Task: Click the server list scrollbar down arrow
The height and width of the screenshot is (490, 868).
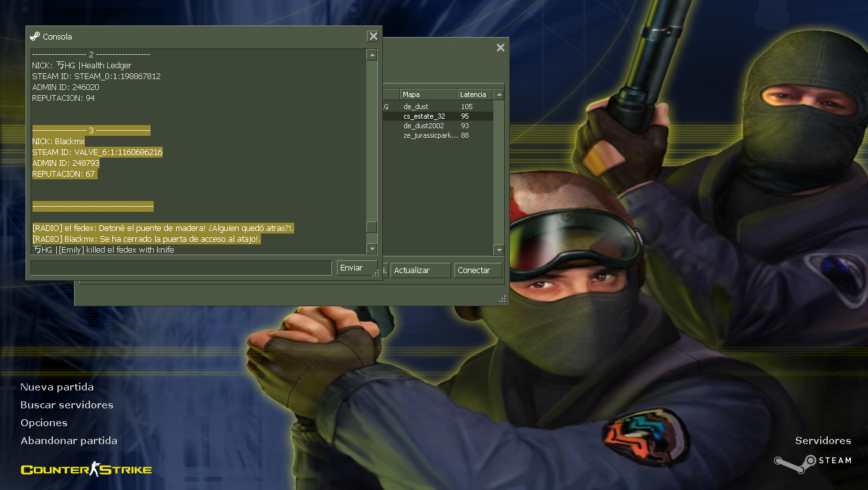Action: click(x=499, y=250)
